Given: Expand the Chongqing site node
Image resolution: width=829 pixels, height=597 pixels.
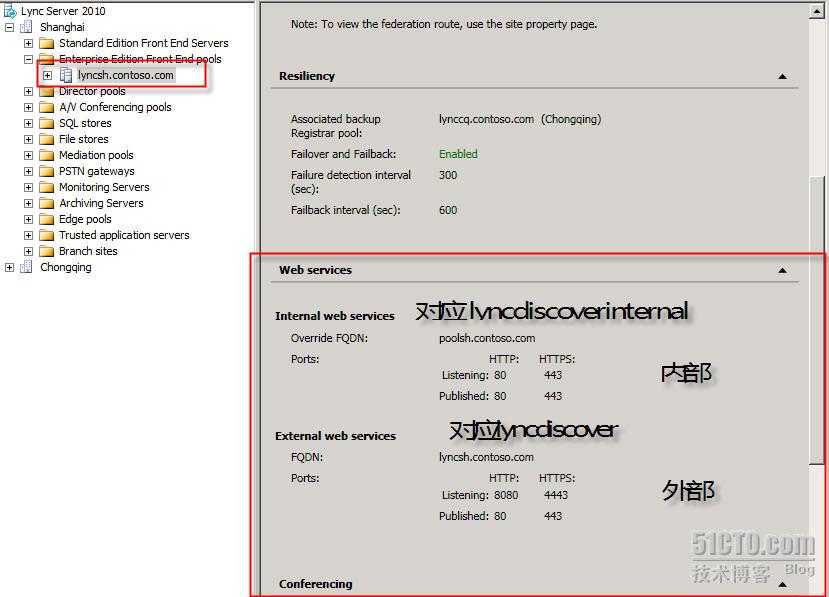Looking at the screenshot, I should pyautogui.click(x=10, y=268).
